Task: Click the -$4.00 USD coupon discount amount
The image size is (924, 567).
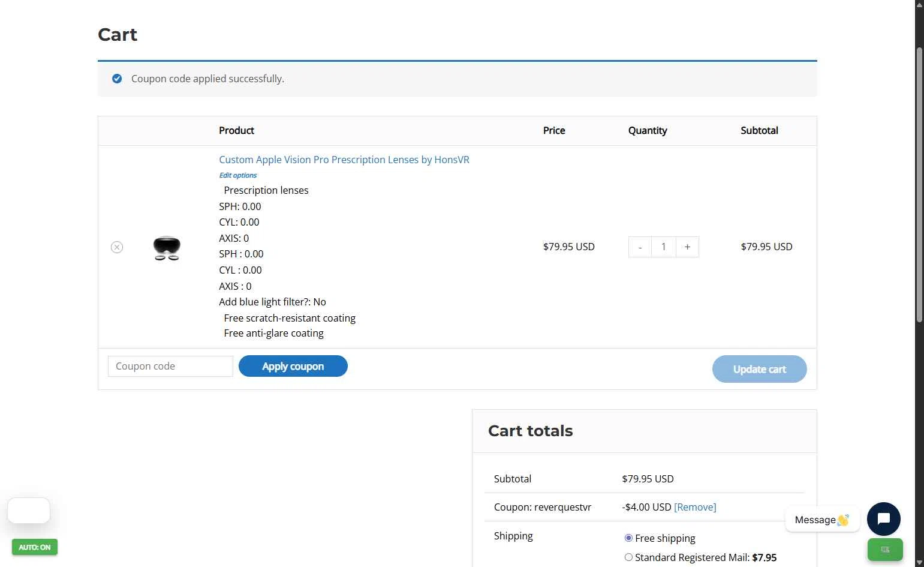Action: 646,507
